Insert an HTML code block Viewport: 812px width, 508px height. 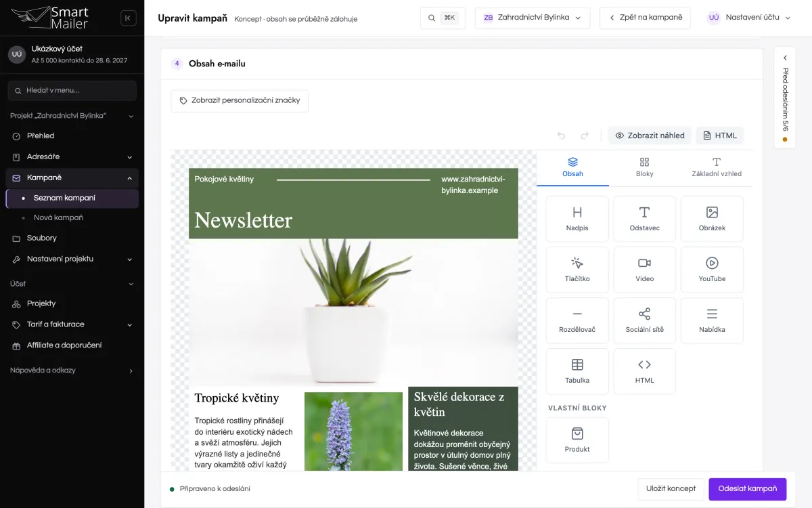(x=644, y=371)
